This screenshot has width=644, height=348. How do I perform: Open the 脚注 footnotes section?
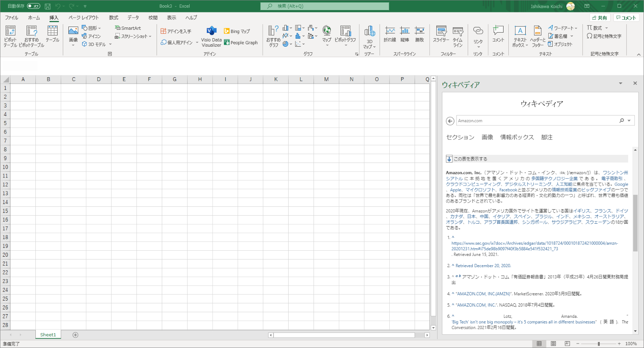[x=547, y=137]
